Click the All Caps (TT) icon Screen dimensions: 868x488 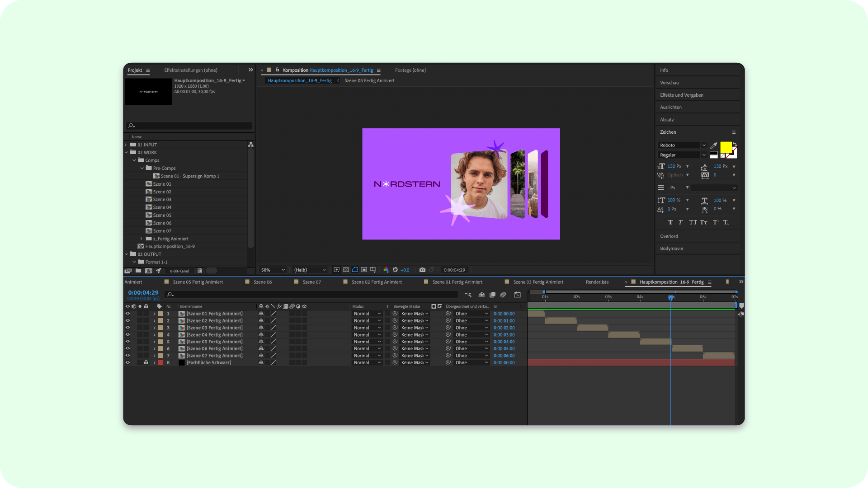(x=693, y=222)
